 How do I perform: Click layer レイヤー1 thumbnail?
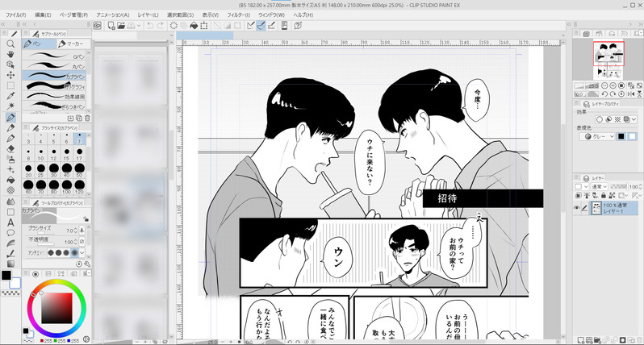tap(596, 208)
